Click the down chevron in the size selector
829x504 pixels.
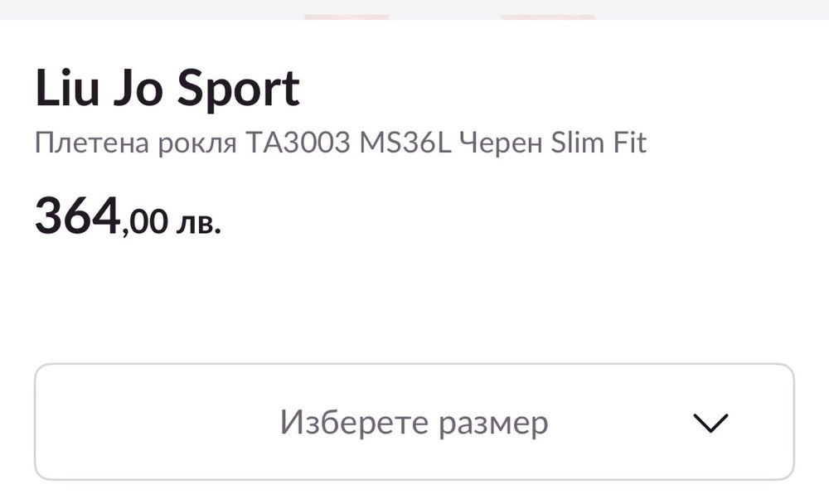710,423
